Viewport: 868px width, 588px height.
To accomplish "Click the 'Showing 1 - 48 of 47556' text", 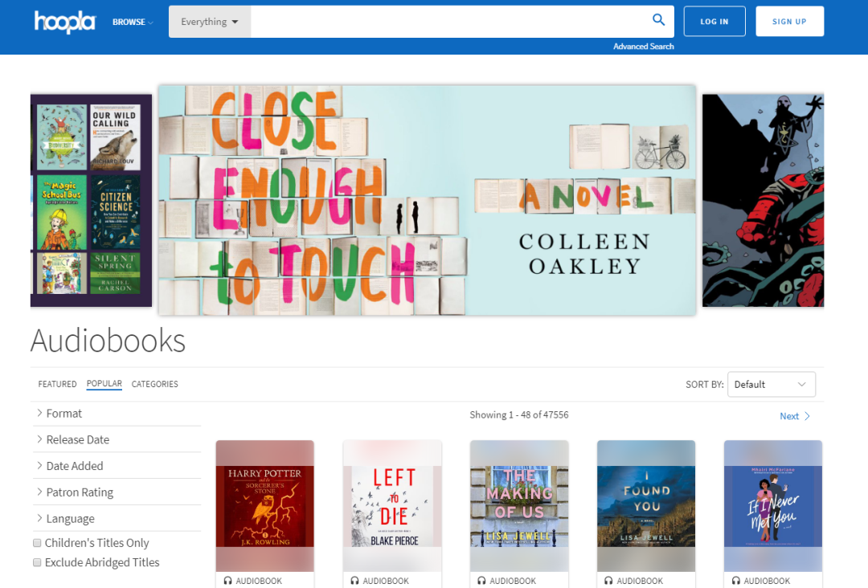I will [519, 414].
